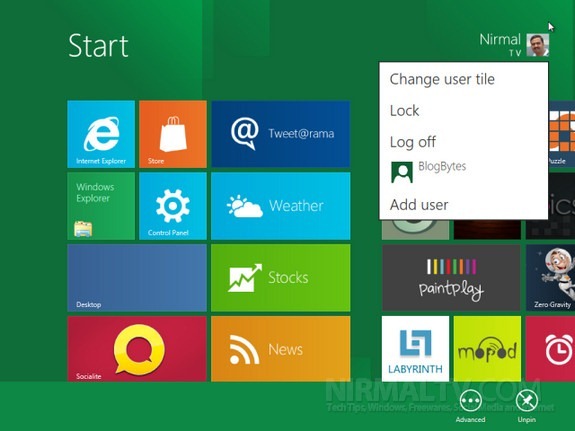This screenshot has width=575, height=431.
Task: Open the Socialite chat bubble tile
Action: tap(137, 349)
